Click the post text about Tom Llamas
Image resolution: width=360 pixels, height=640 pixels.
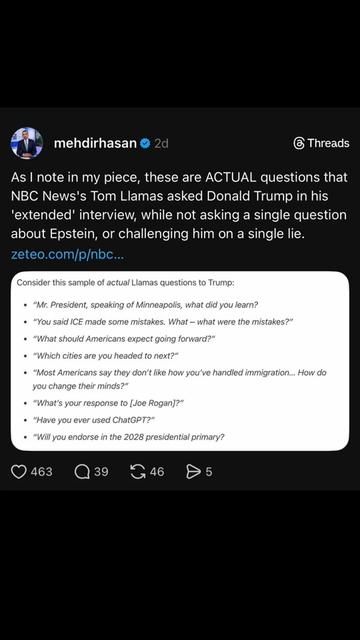click(x=179, y=206)
